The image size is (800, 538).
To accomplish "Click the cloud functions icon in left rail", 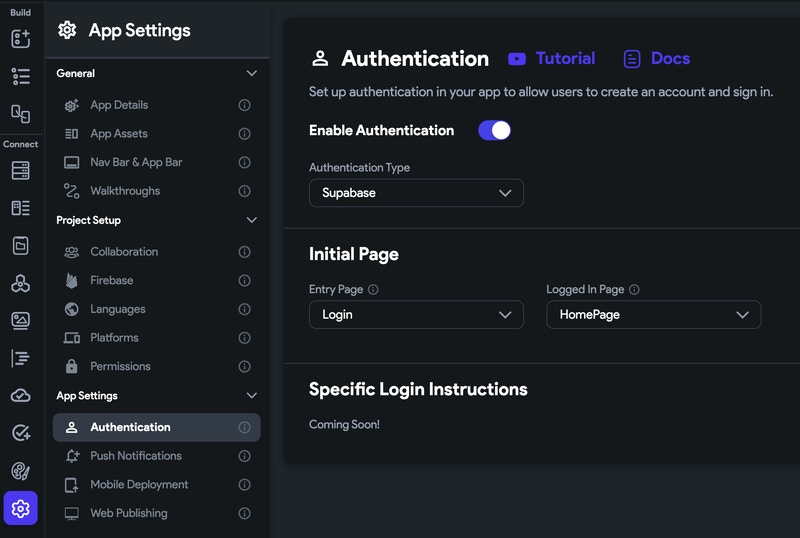I will (x=20, y=396).
